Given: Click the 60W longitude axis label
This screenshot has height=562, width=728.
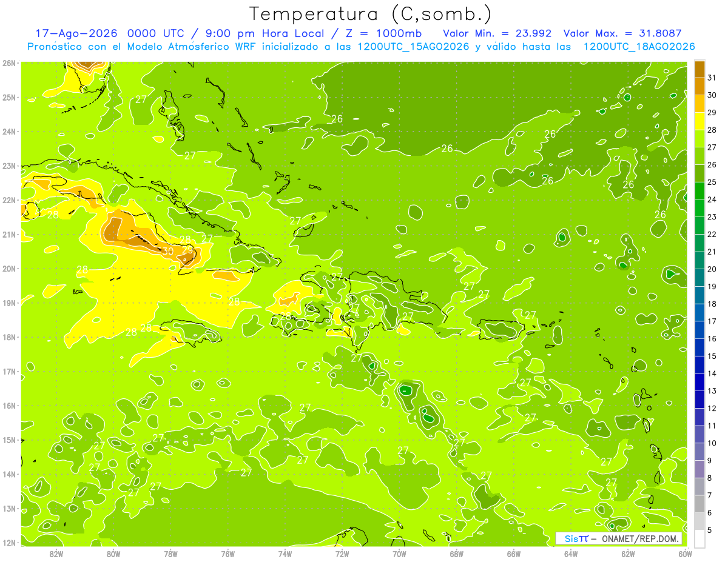Looking at the screenshot, I should (x=685, y=553).
